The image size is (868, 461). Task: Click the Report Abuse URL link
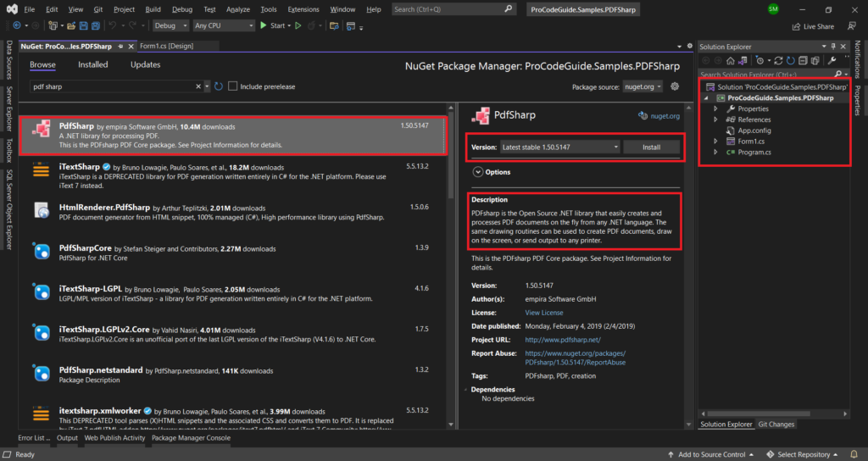(576, 358)
